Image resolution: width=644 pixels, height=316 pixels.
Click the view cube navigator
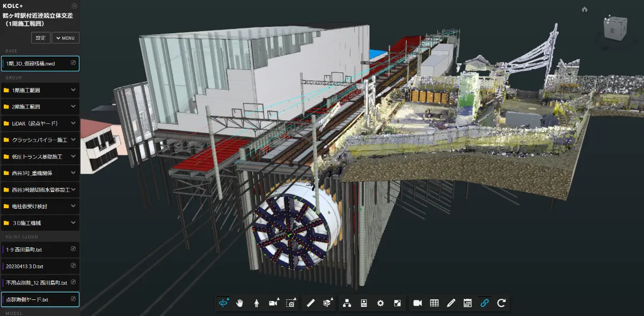(x=615, y=28)
